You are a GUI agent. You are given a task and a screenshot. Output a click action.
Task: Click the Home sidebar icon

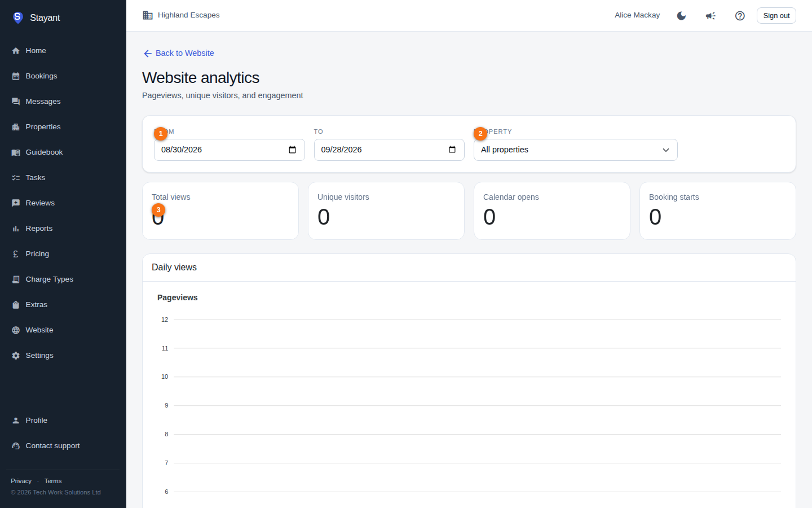pyautogui.click(x=16, y=51)
